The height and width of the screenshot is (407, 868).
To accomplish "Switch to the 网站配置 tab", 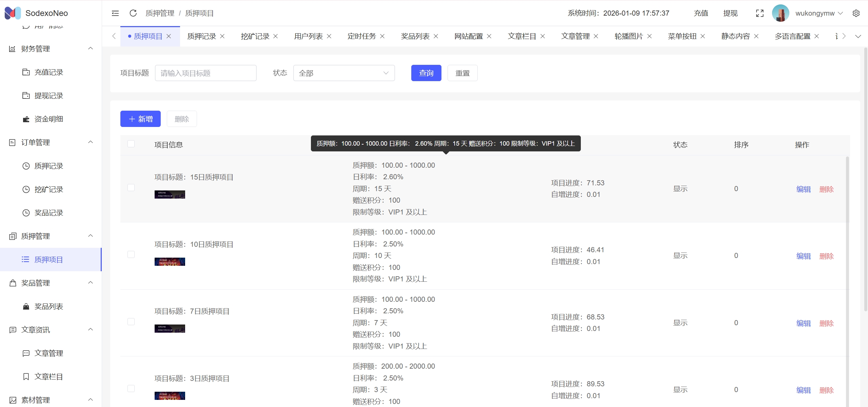I will [468, 36].
